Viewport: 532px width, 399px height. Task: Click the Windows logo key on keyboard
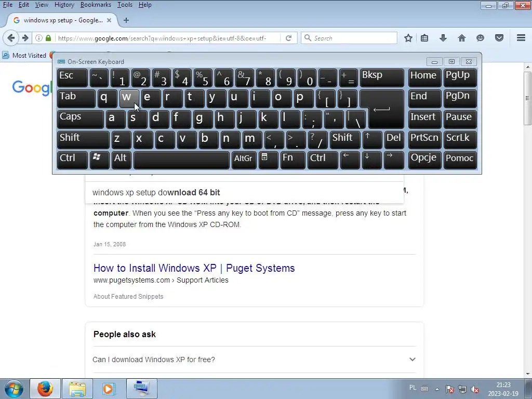pyautogui.click(x=99, y=160)
